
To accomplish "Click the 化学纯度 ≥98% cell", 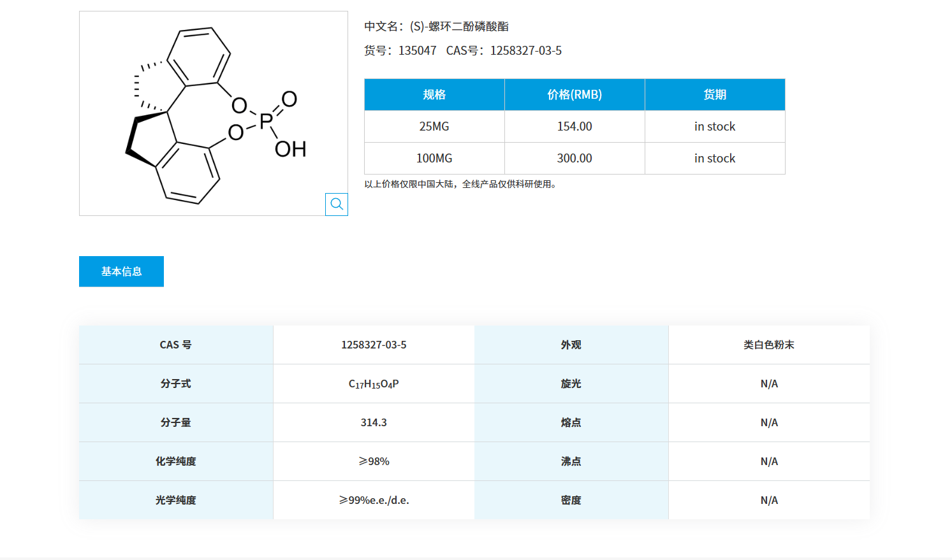I will click(x=373, y=461).
